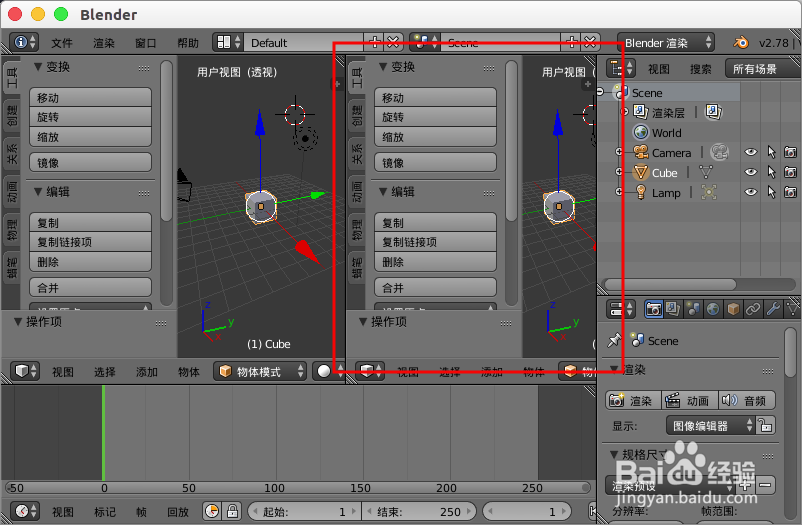Click the 音频 button in Properties
This screenshot has width=802, height=525.
point(747,400)
